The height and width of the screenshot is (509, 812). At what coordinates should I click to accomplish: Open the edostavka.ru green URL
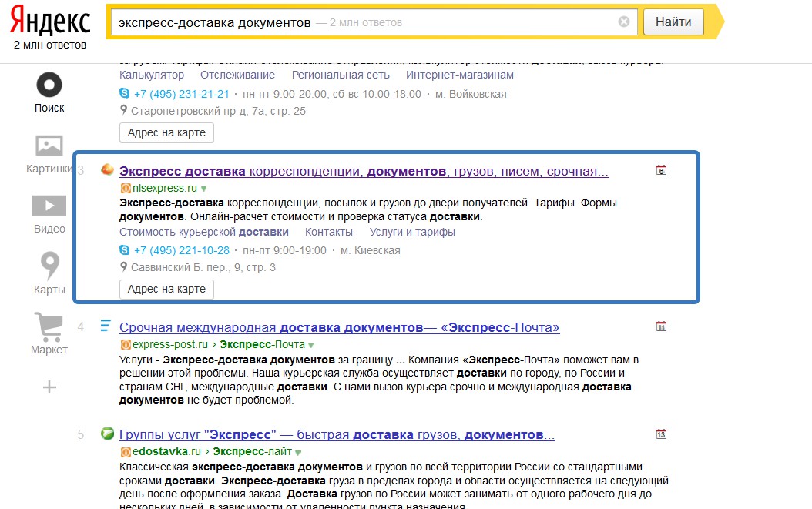pyautogui.click(x=166, y=451)
